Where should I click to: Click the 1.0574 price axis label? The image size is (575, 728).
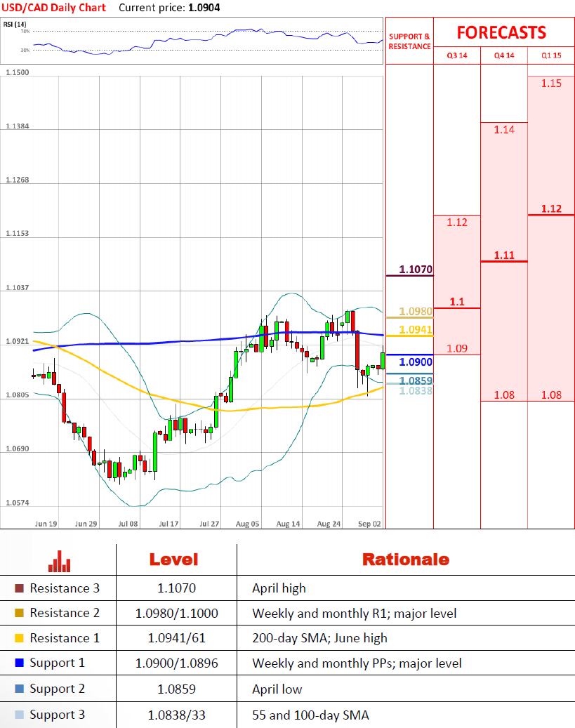[17, 503]
